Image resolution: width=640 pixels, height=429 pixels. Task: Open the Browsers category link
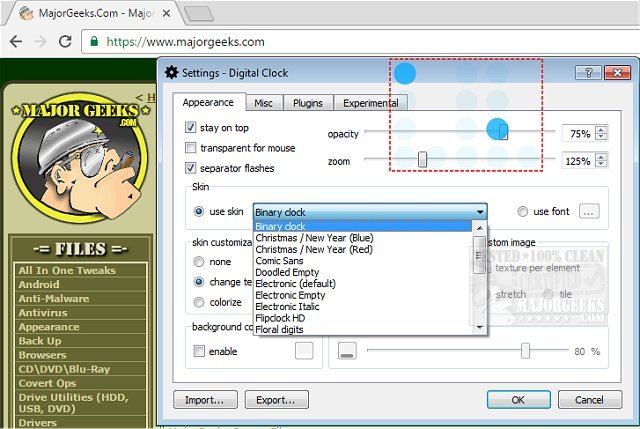point(42,355)
